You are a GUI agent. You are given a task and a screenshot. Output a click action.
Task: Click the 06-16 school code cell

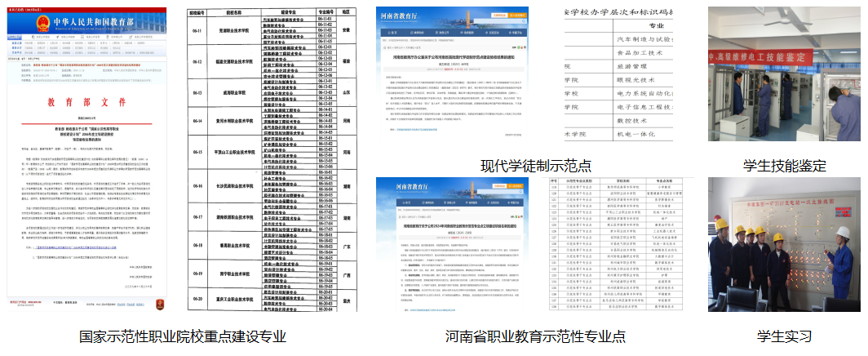click(199, 187)
